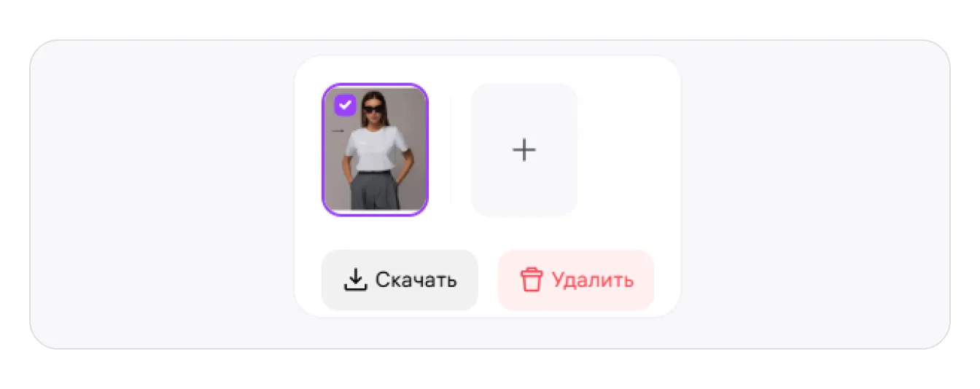Click the white checkmark inside purple box
980x389 pixels.
point(345,105)
